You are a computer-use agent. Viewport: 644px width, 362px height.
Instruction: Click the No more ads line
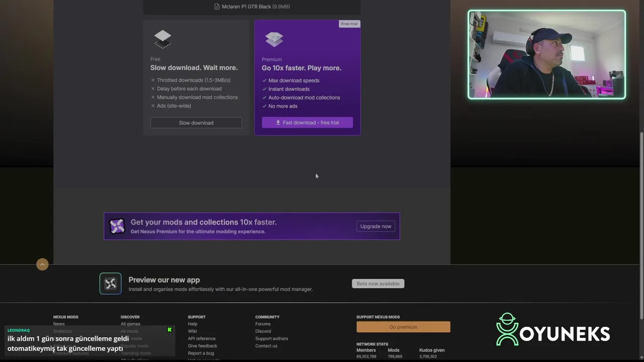(x=283, y=106)
